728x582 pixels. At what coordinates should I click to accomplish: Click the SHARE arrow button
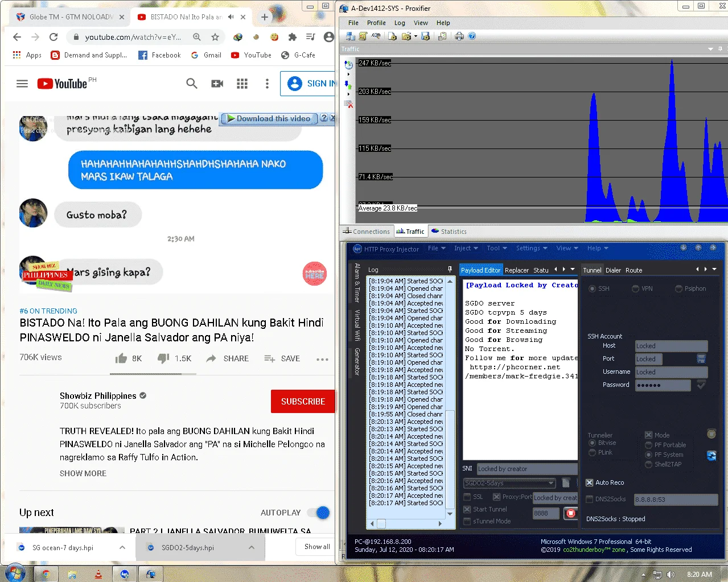coord(227,358)
